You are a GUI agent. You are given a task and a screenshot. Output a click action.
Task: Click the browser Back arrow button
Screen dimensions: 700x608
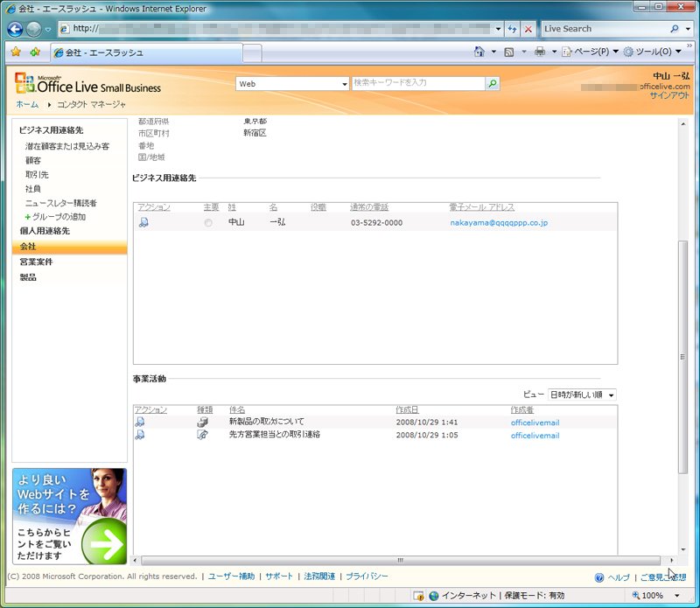[15, 30]
